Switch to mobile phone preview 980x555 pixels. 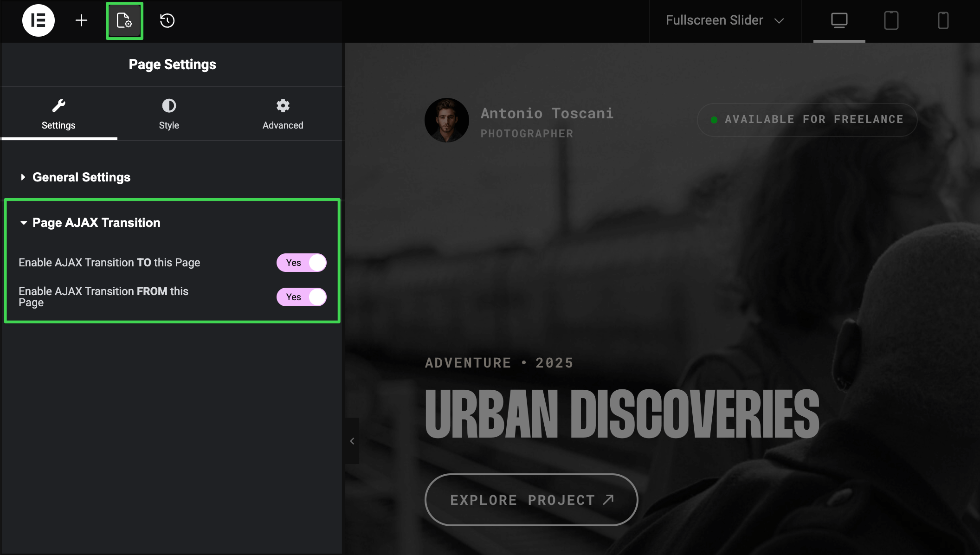click(943, 20)
